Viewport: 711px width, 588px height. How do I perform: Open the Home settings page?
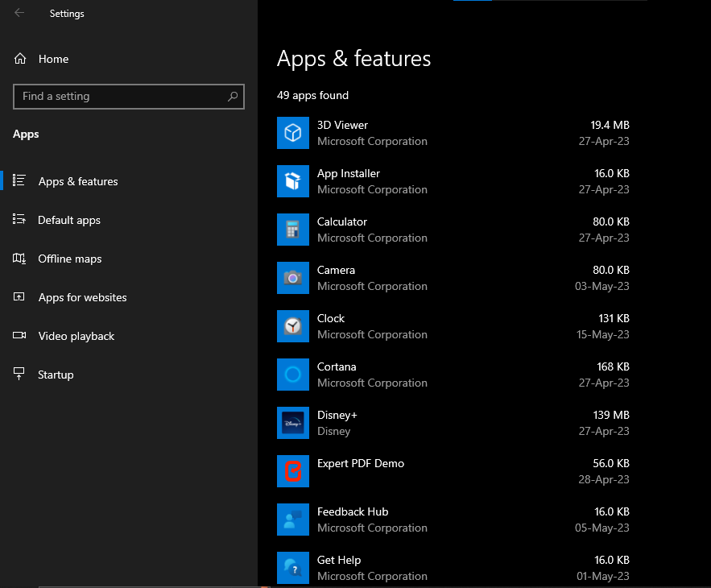(53, 59)
